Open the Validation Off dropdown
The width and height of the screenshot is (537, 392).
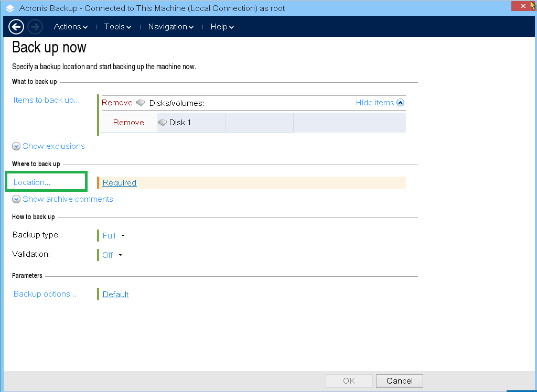(112, 255)
